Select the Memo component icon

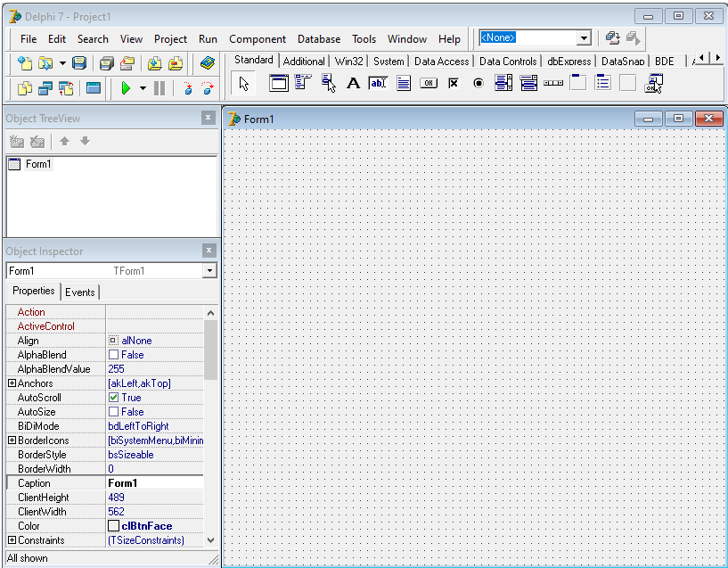(x=404, y=83)
